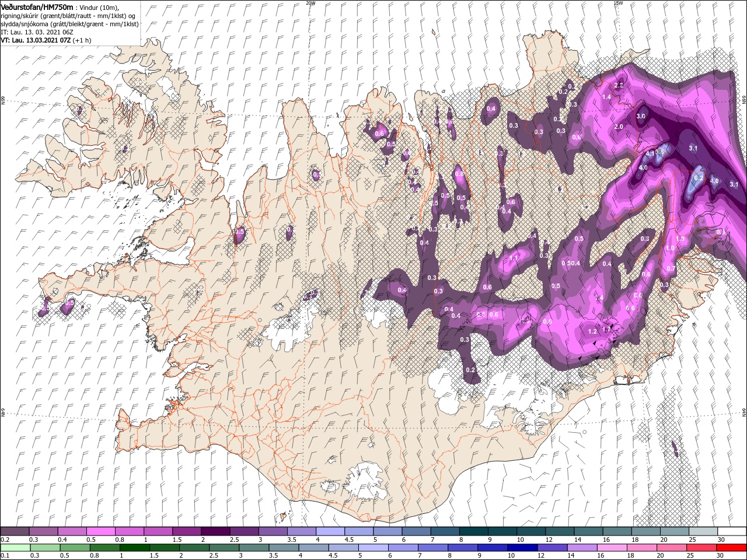747x560 pixels.
Task: Click the deep navy blue swatch, lower legend row
Action: (522, 548)
